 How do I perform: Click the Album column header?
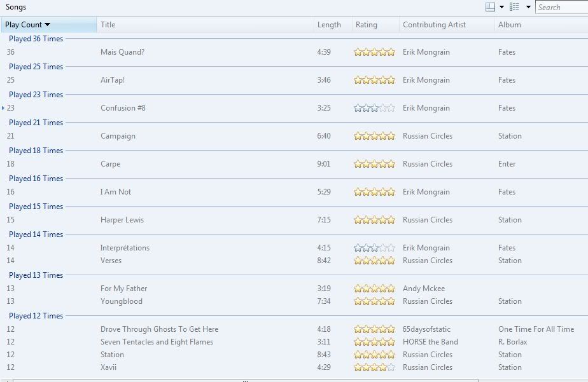541,25
